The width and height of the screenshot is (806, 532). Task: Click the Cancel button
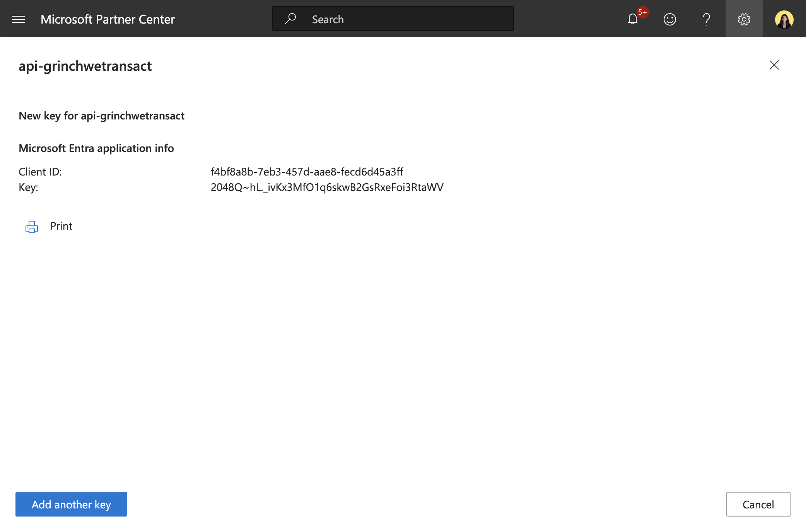(x=758, y=504)
